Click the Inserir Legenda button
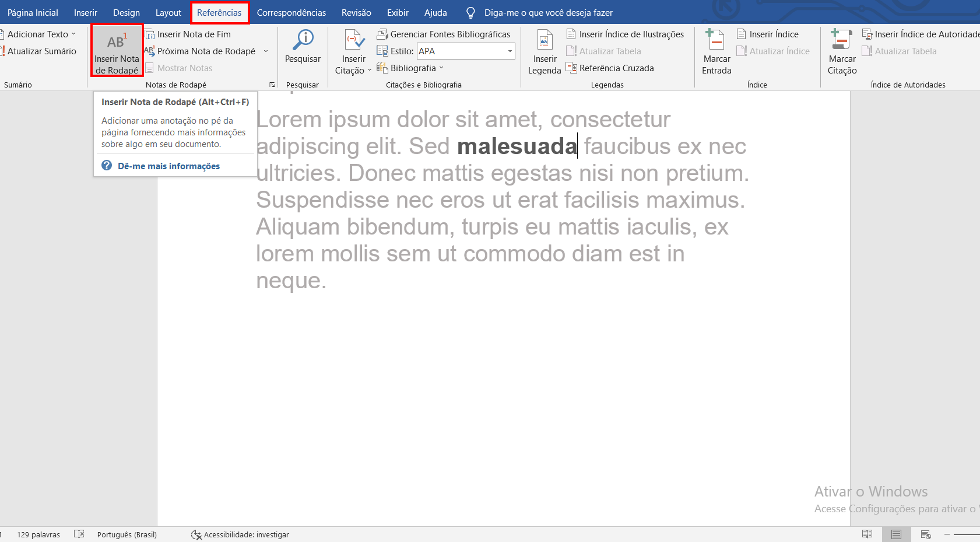980x542 pixels. [545, 53]
